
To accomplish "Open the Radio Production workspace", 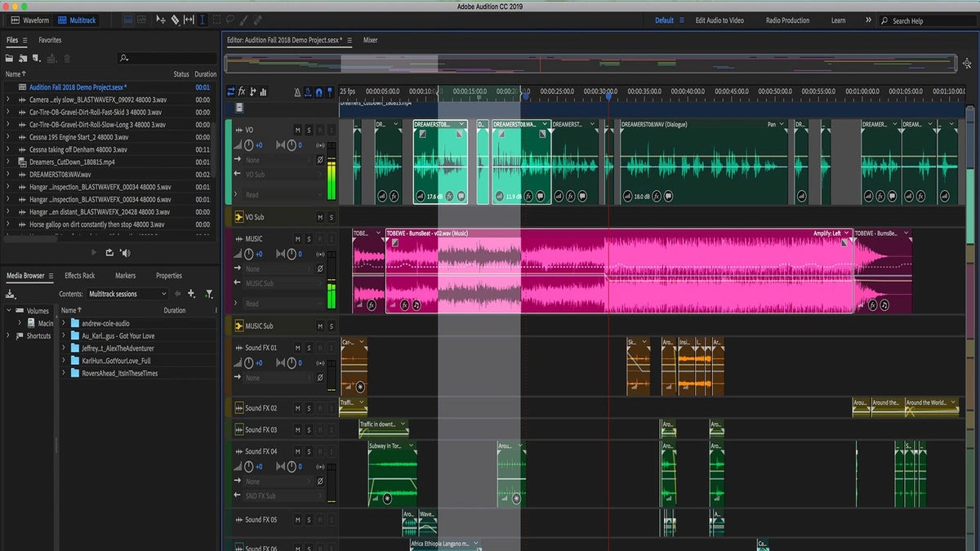I will (786, 20).
